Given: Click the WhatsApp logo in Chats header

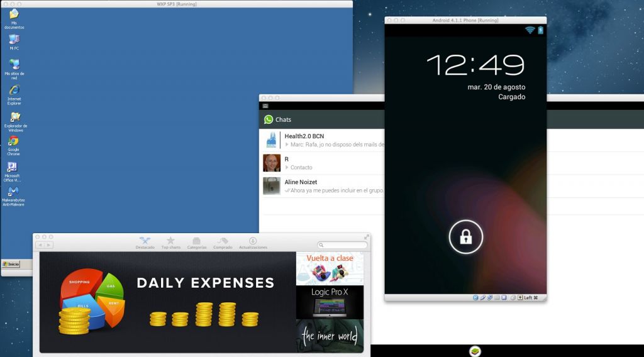Looking at the screenshot, I should click(269, 119).
